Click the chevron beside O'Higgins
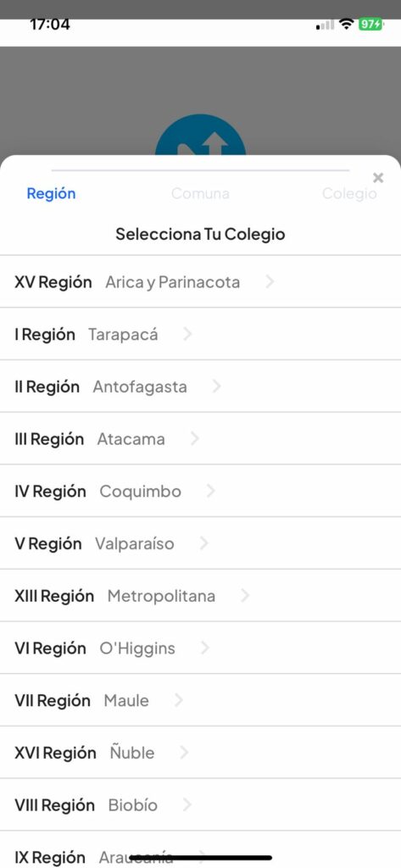Screen dimensions: 401x868 point(205,648)
